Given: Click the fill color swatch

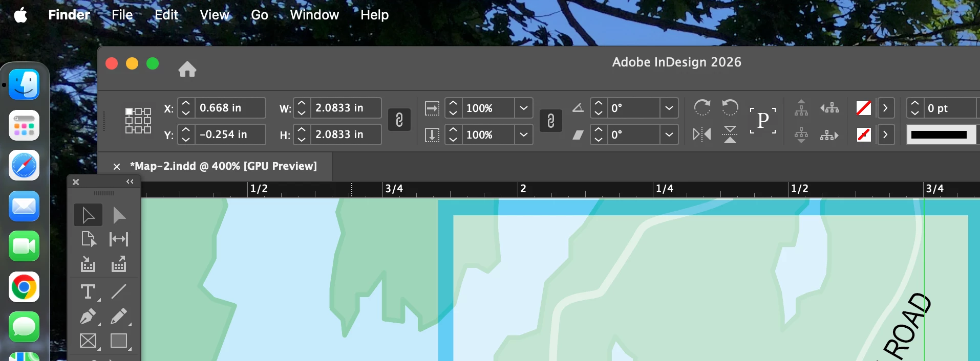Looking at the screenshot, I should pyautogui.click(x=864, y=108).
